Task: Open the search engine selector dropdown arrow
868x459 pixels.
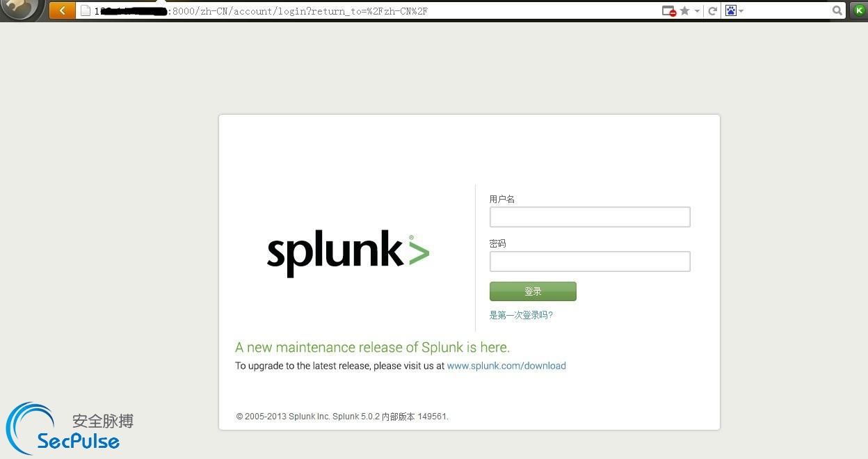Action: pos(741,11)
